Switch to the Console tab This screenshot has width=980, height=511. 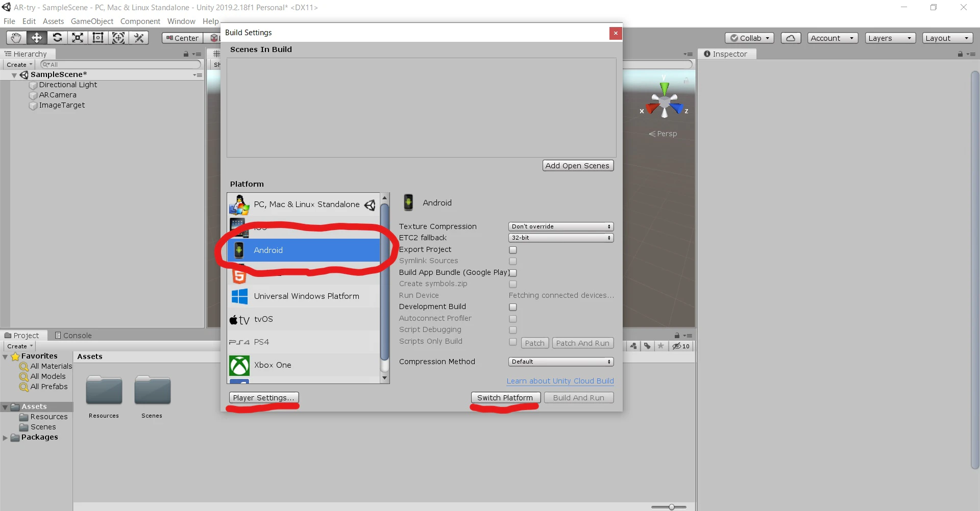73,336
